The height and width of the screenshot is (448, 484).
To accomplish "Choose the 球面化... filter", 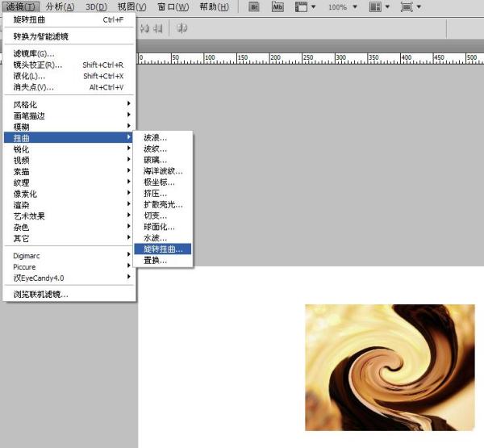I will point(160,227).
